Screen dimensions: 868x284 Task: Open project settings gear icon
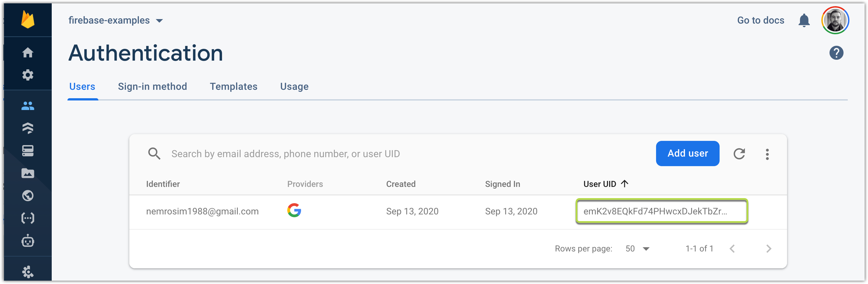(x=28, y=75)
